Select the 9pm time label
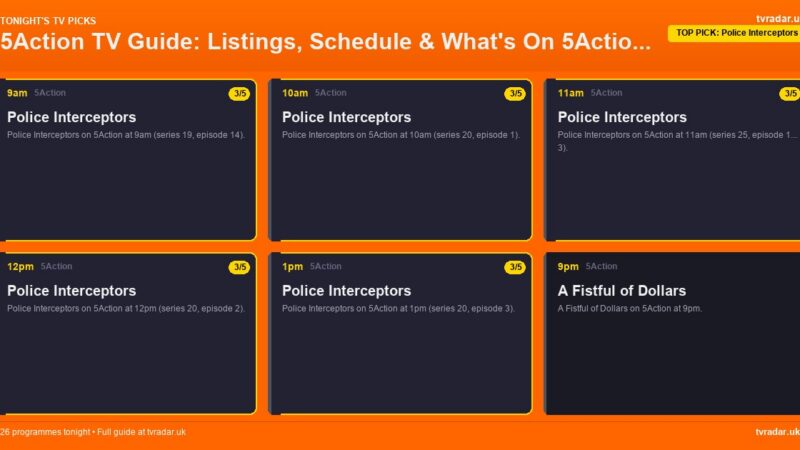Image resolution: width=800 pixels, height=450 pixels. [568, 266]
